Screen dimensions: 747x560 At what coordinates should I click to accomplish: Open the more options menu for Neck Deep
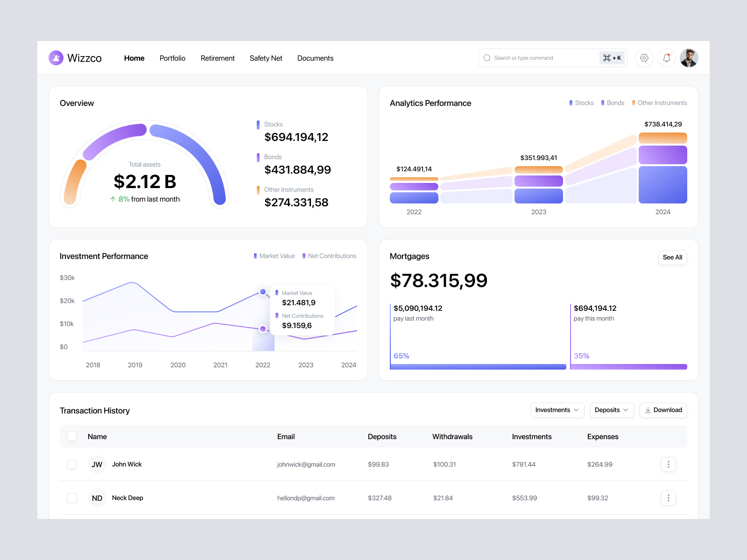click(669, 498)
